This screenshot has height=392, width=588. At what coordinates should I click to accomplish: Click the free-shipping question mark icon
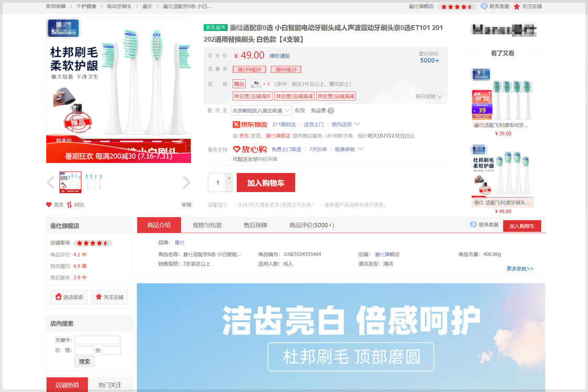click(331, 111)
